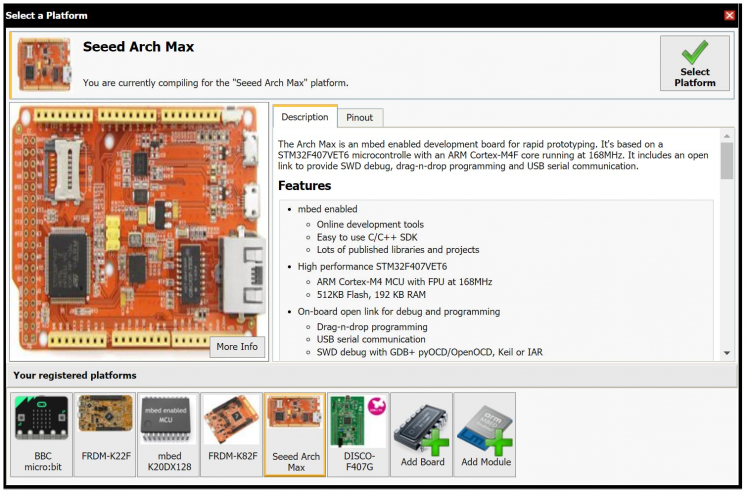Choose the DISCO-F407G board

pyautogui.click(x=358, y=434)
